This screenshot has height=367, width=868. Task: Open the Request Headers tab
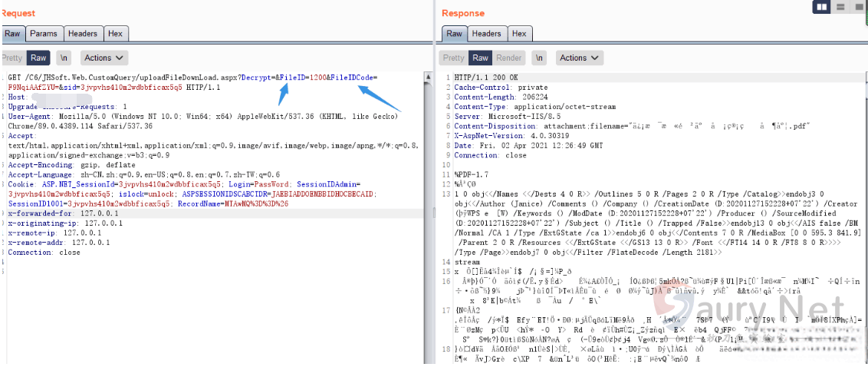(x=82, y=34)
